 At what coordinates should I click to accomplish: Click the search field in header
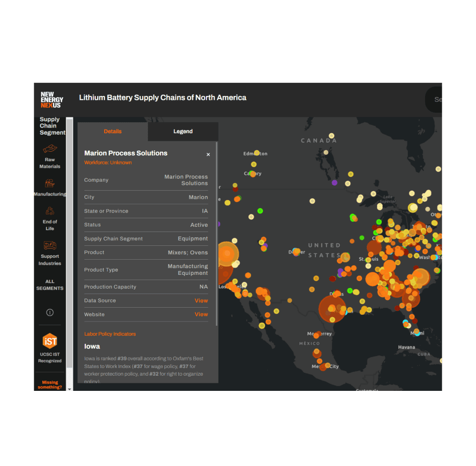(x=434, y=99)
